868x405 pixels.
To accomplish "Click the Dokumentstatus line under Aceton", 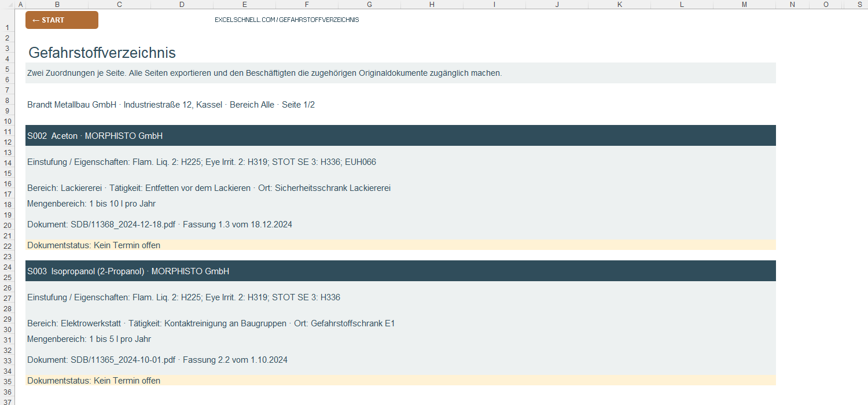I will pos(400,245).
